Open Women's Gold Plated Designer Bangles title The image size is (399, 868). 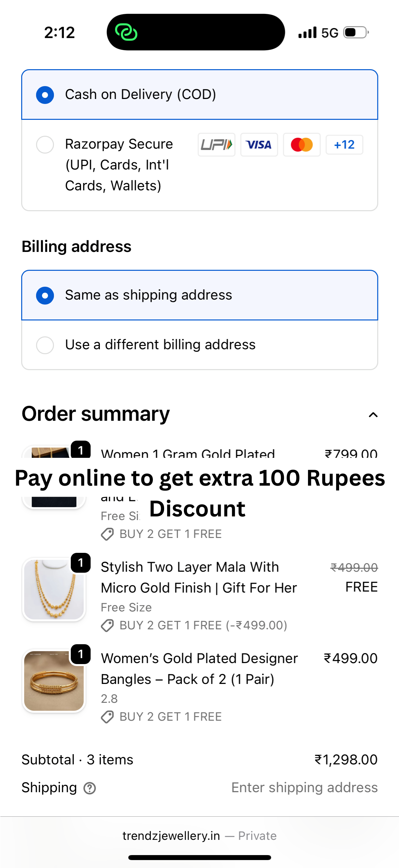pos(199,668)
